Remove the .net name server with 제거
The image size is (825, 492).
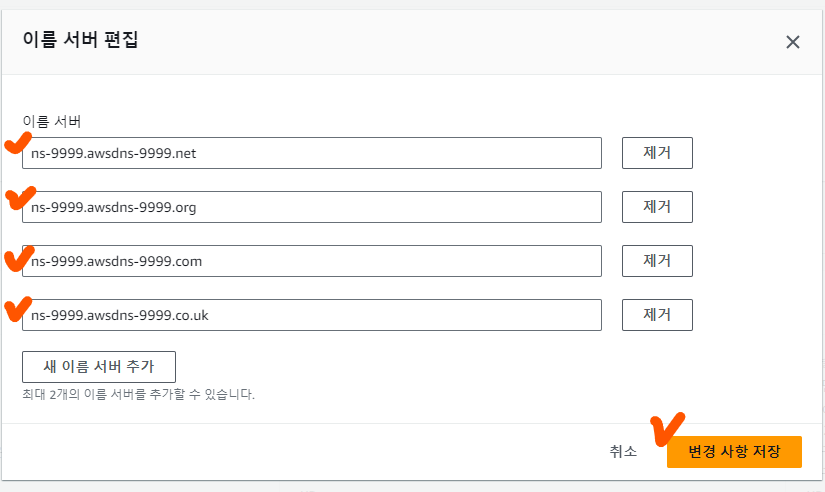point(657,153)
